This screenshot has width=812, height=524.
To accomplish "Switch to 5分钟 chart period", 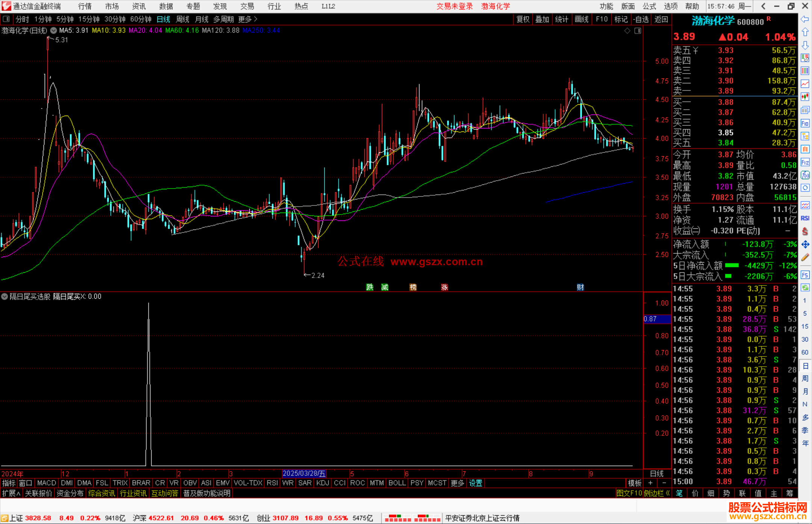I will (x=65, y=19).
